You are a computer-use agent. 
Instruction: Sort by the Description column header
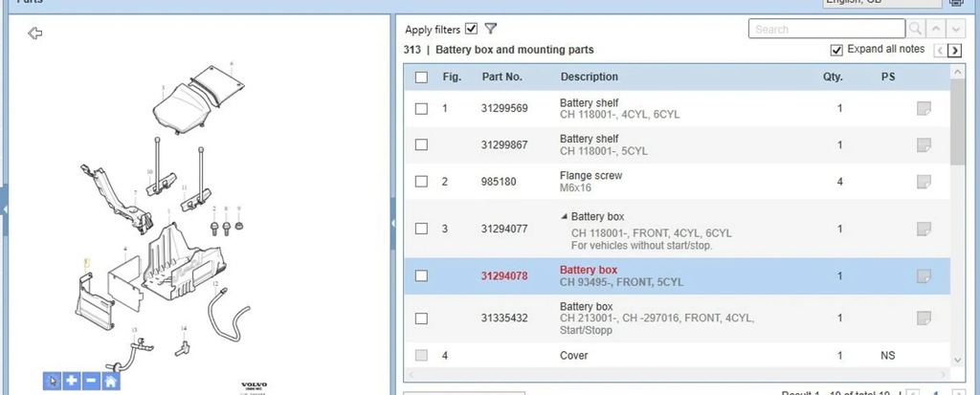tap(590, 77)
